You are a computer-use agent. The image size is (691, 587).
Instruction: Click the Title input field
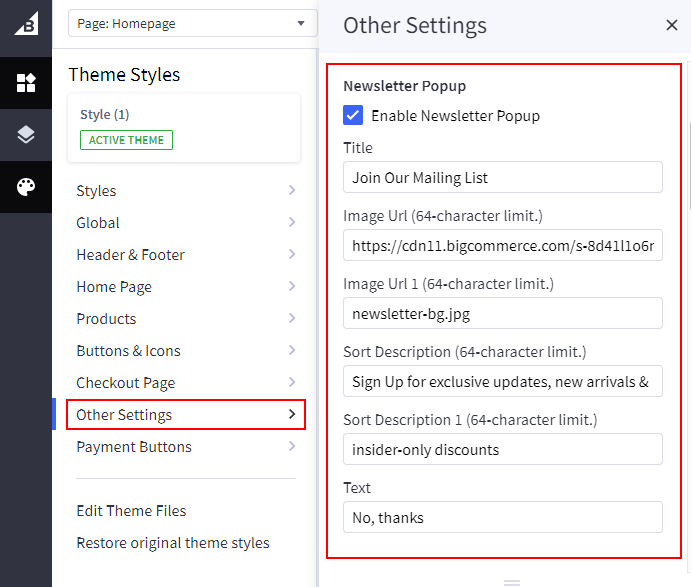coord(502,177)
